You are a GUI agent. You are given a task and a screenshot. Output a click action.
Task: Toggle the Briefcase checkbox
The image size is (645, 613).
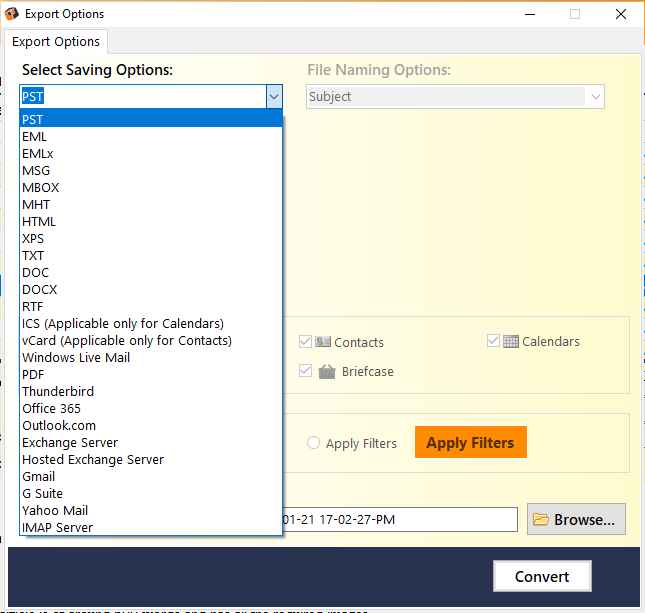[305, 371]
